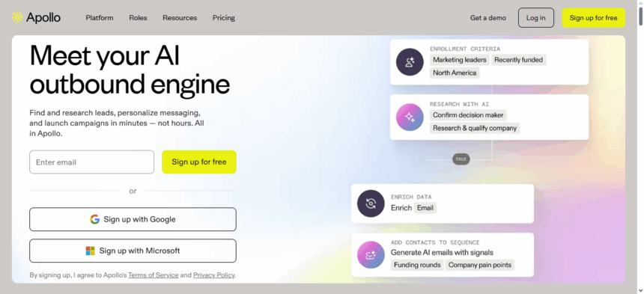Screen dimensions: 644x294
Task: Click the Marketing leaders tag
Action: pyautogui.click(x=460, y=60)
